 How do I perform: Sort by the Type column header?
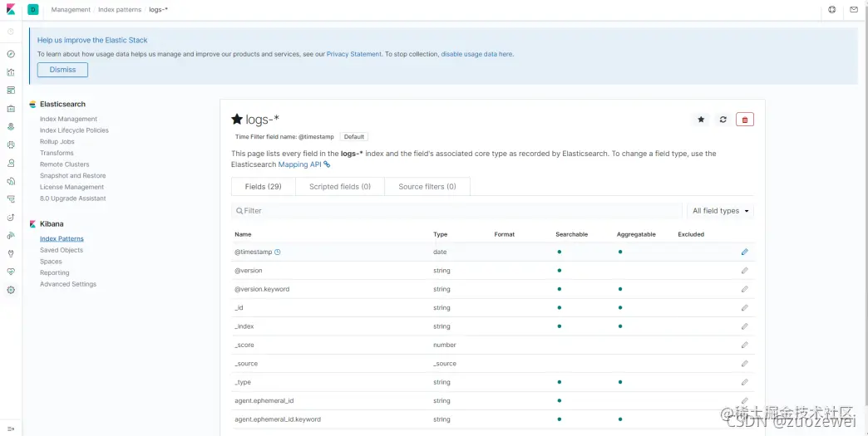point(440,234)
